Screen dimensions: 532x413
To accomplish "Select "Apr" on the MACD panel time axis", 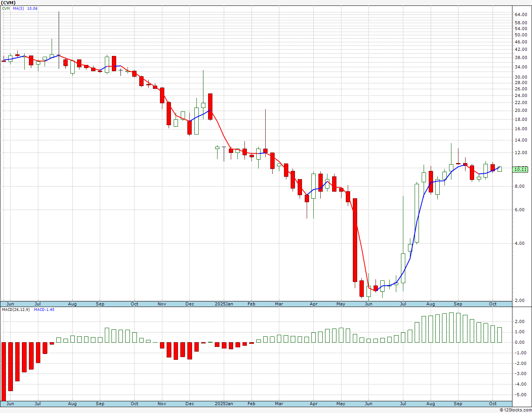I will pos(314,404).
